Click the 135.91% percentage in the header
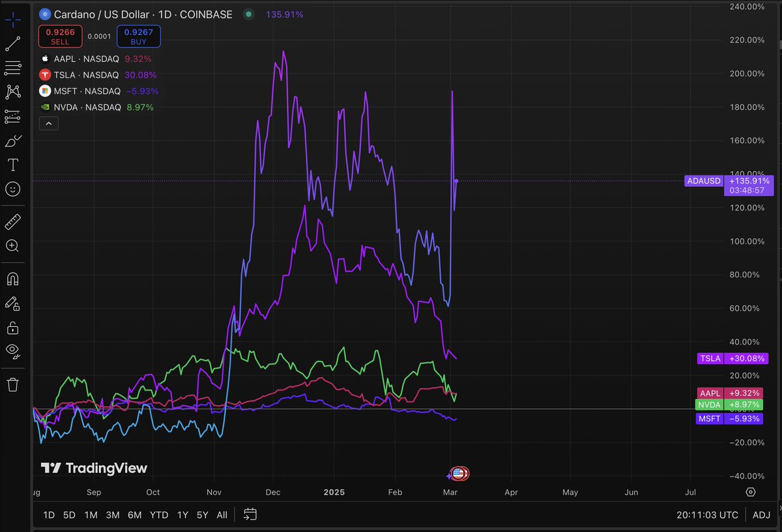This screenshot has height=532, width=782. pos(284,14)
